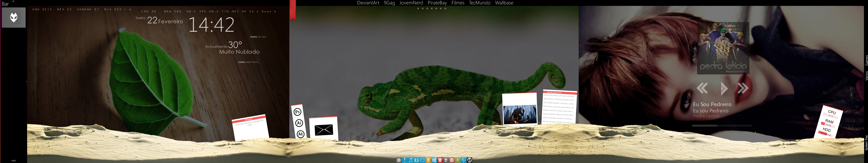Click the Bar label at top left

click(x=5, y=4)
